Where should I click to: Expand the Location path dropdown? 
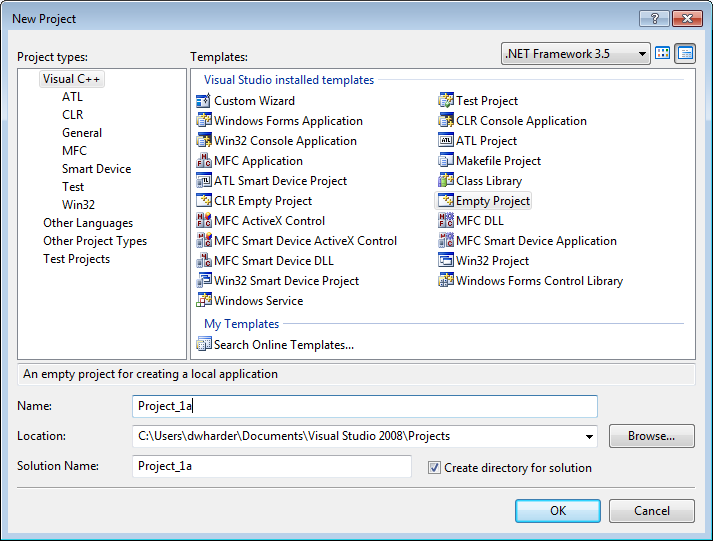coord(587,436)
